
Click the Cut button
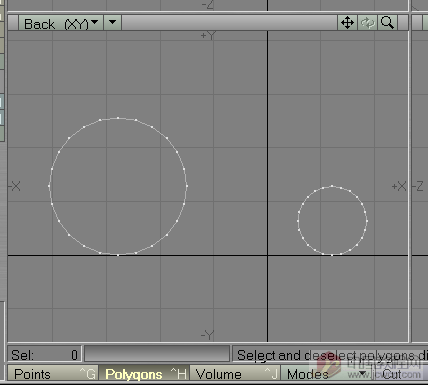(400, 374)
